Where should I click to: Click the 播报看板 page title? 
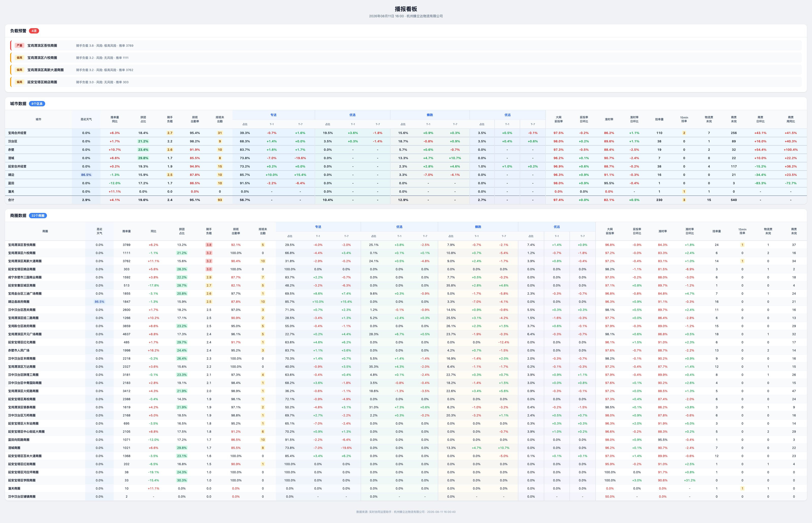click(406, 9)
